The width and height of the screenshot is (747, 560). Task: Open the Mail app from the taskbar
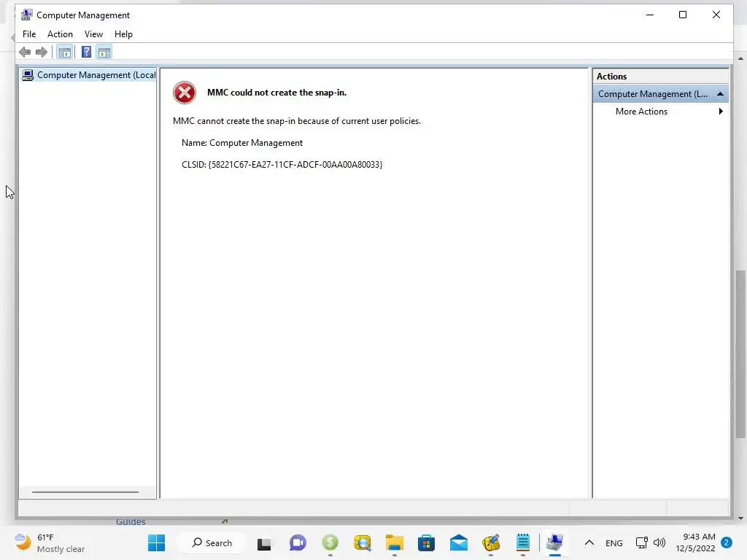459,542
